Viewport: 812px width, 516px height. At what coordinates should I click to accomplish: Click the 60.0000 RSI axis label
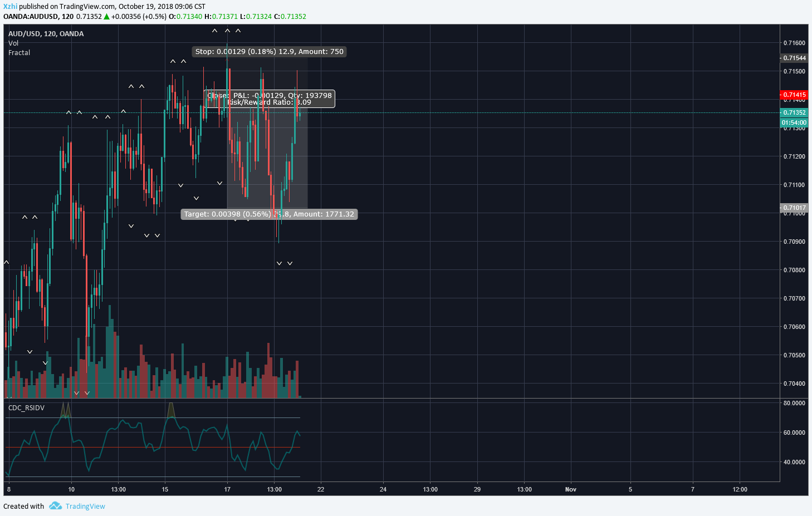point(794,433)
